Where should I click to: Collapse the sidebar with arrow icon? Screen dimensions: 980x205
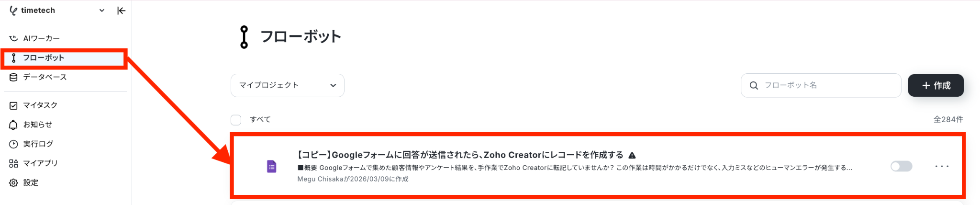(x=121, y=11)
